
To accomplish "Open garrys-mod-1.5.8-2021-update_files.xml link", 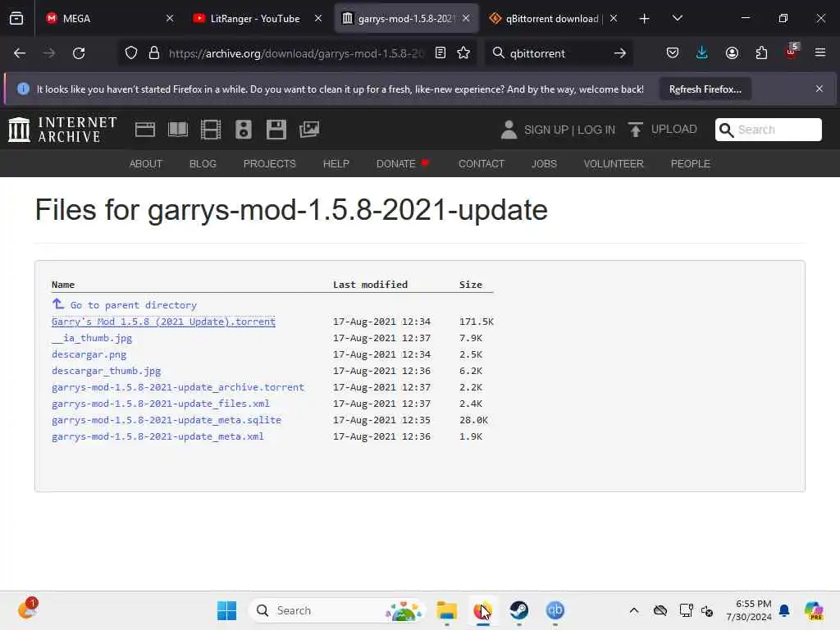I will pyautogui.click(x=161, y=404).
